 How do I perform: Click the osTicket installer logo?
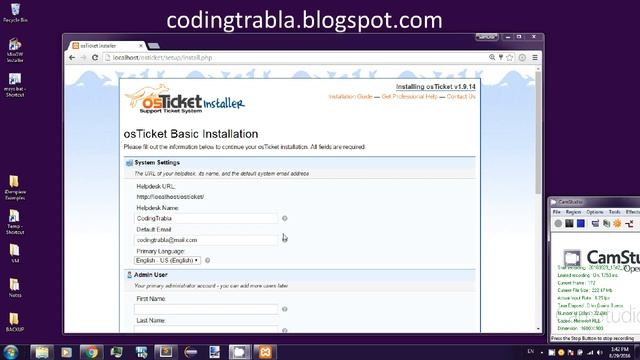click(185, 99)
